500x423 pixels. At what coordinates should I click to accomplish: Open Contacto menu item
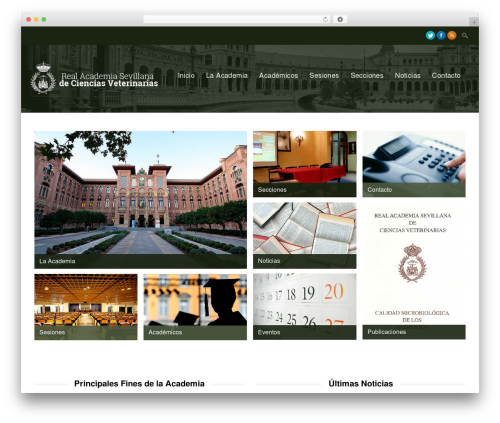tap(446, 76)
